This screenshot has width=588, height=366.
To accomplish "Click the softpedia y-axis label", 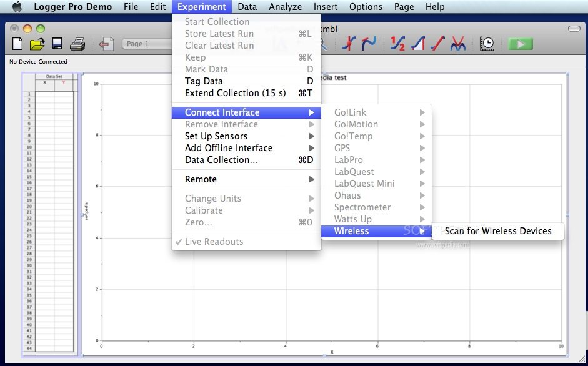I will click(87, 211).
